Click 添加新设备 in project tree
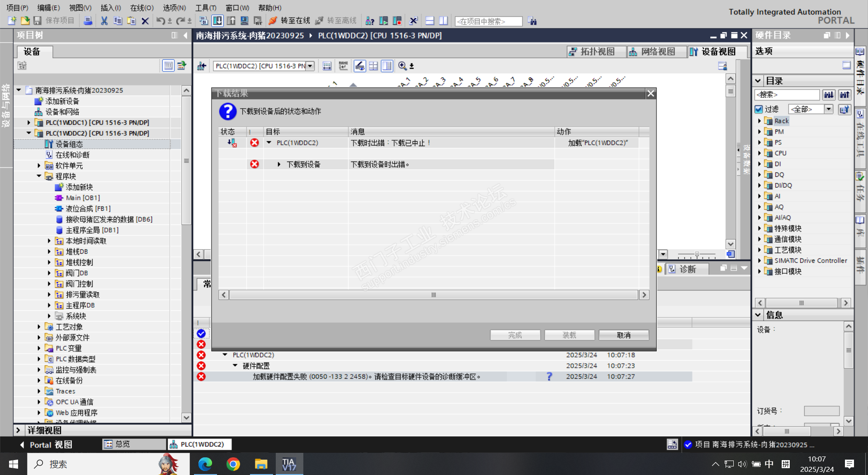The height and width of the screenshot is (475, 868). pyautogui.click(x=62, y=101)
